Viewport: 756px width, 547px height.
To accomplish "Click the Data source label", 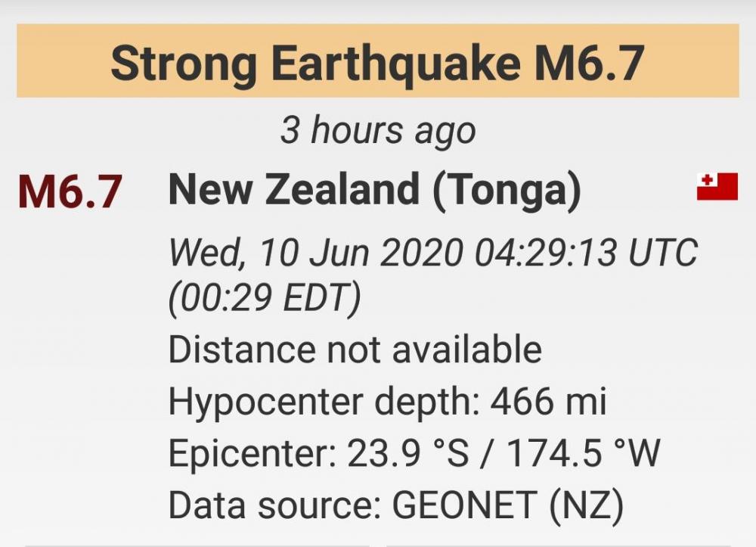I will coord(271,505).
